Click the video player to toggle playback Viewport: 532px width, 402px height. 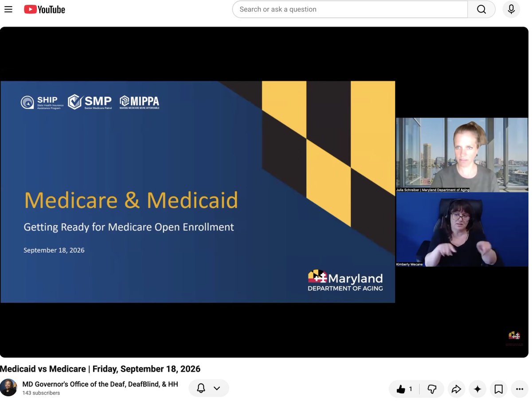(x=264, y=192)
